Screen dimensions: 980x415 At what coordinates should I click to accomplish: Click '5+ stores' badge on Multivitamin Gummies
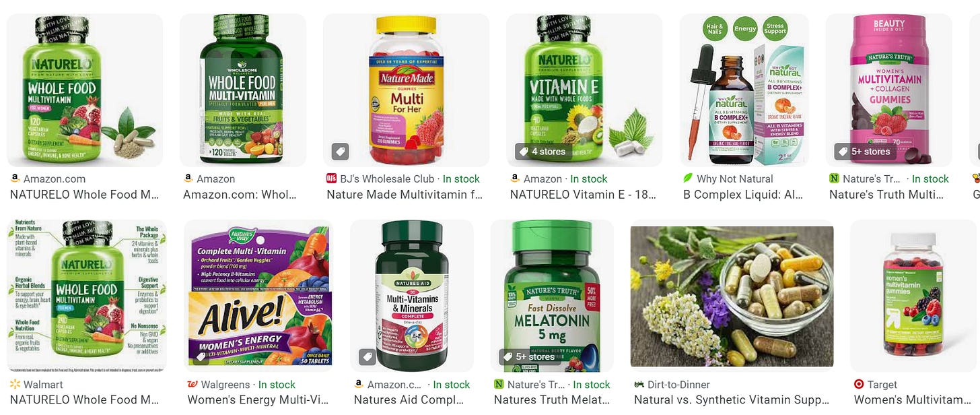[x=864, y=152]
